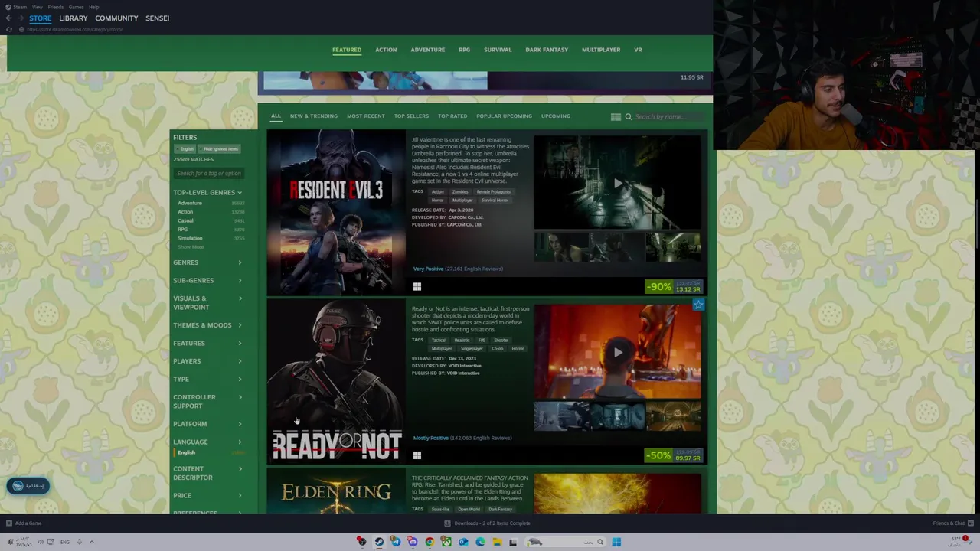Image resolution: width=980 pixels, height=551 pixels.
Task: Expand Visuals & Viewpoint filters
Action: click(207, 302)
